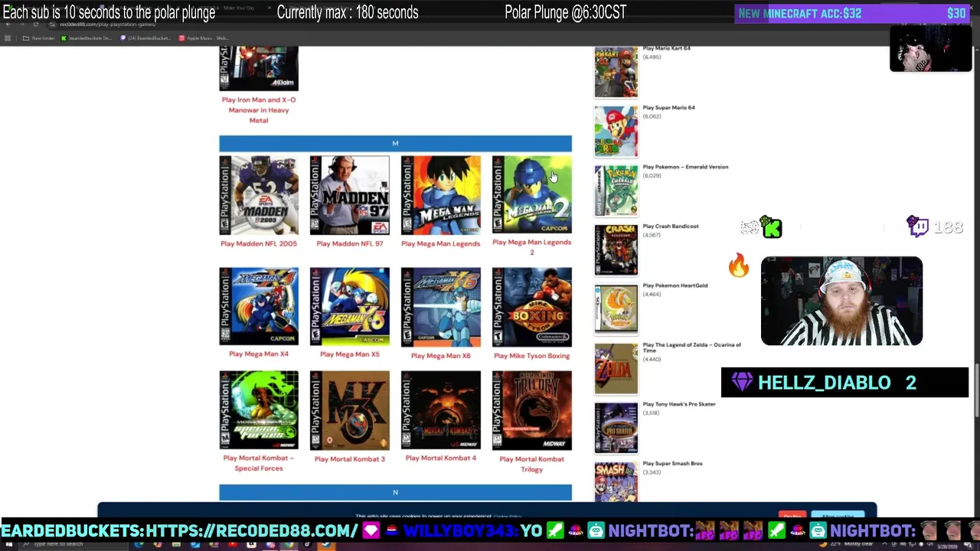Follow the 'Play Madden NFL 2005' link
Screen dimensions: 980x551
point(259,243)
